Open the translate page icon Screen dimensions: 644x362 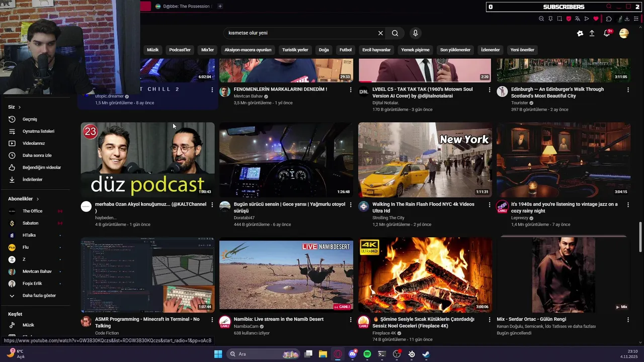(x=578, y=19)
